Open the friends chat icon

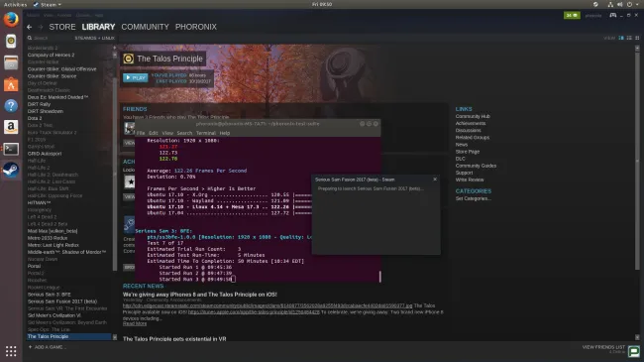pyautogui.click(x=634, y=351)
